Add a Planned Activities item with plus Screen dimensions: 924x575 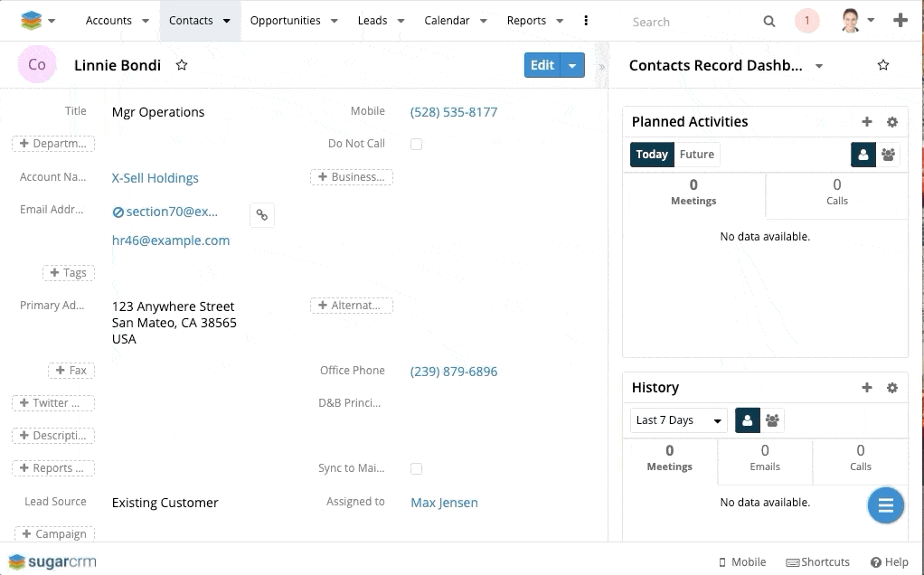[x=866, y=122]
